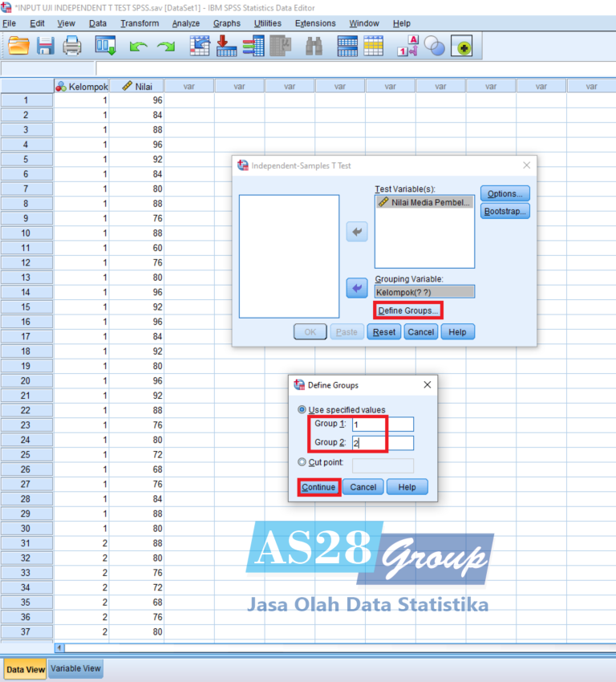
Task: Switch to the Variable View tab
Action: (75, 668)
